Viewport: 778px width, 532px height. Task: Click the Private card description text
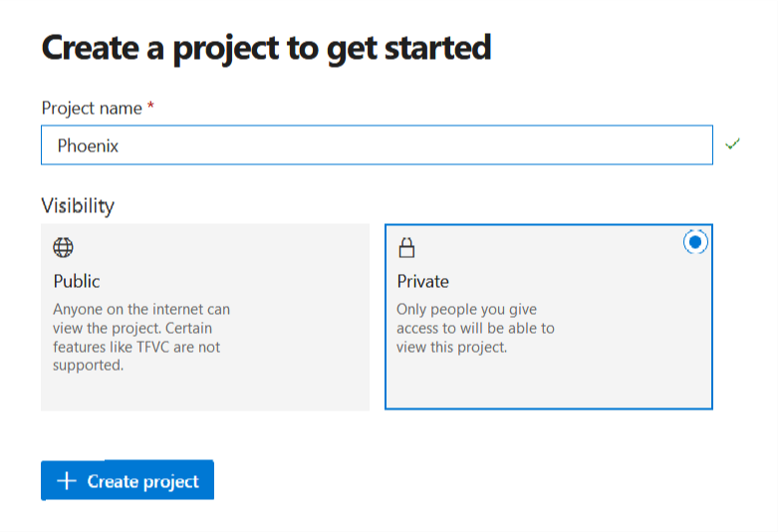pyautogui.click(x=474, y=328)
